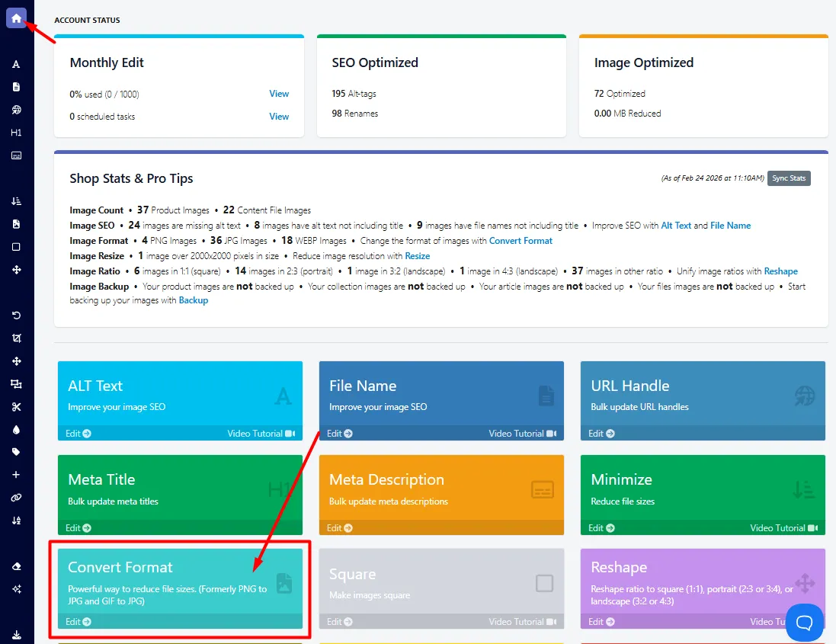Image resolution: width=836 pixels, height=644 pixels.
Task: View the Monthly Edit usage details
Action: (x=279, y=94)
